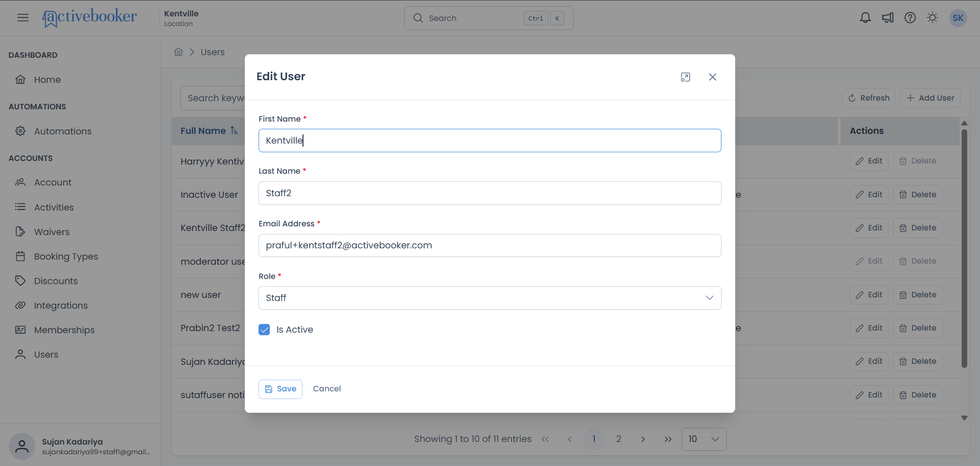This screenshot has height=466, width=980.
Task: Delete the Kentville Staff2 row
Action: pos(918,228)
